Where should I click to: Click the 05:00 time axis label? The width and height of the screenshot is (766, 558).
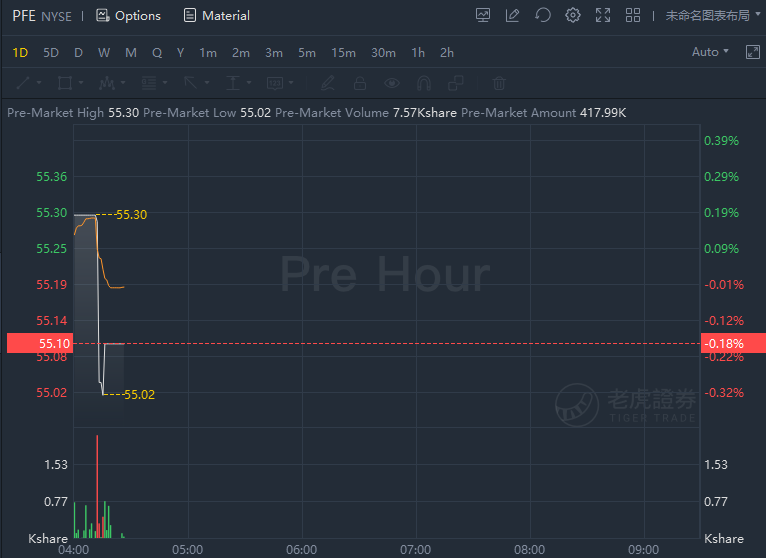click(x=188, y=550)
